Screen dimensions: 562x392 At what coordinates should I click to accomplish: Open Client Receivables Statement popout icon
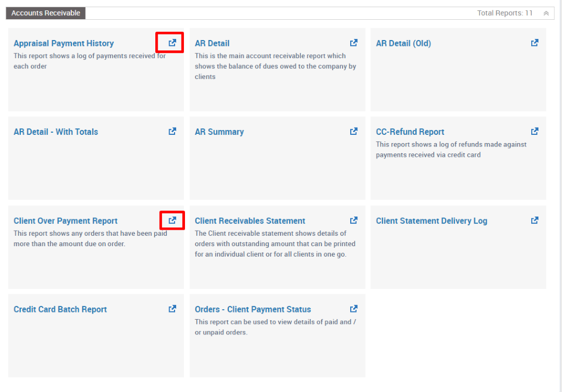coord(353,220)
